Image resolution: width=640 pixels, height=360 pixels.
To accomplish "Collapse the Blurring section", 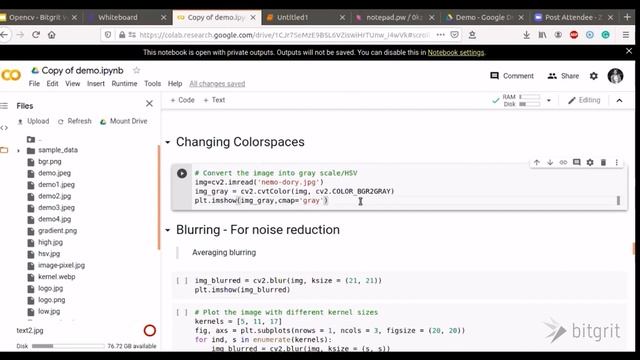I will pyautogui.click(x=167, y=230).
